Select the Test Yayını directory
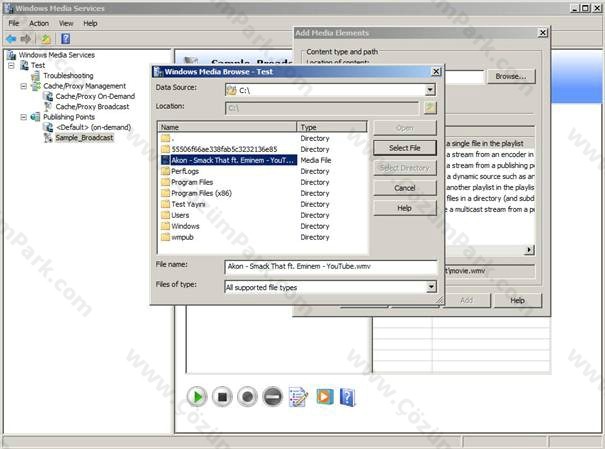605x449 pixels. 183,204
